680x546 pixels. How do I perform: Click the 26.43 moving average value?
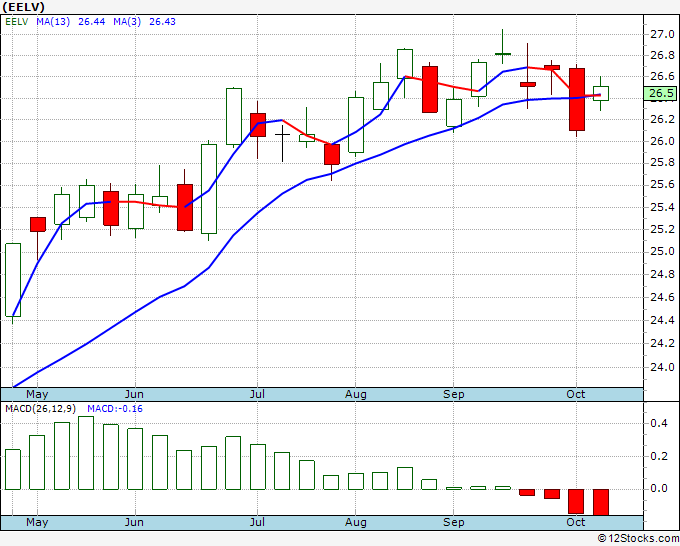[x=162, y=22]
